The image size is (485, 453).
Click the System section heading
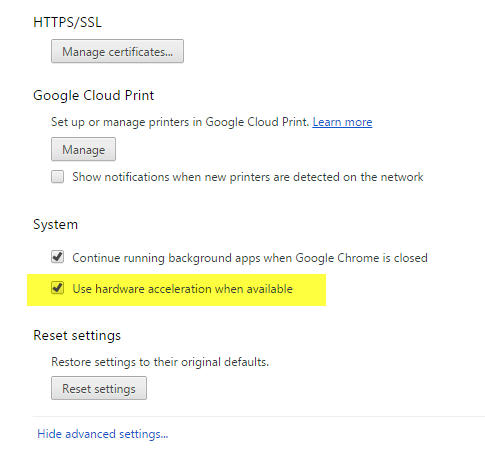pos(55,224)
